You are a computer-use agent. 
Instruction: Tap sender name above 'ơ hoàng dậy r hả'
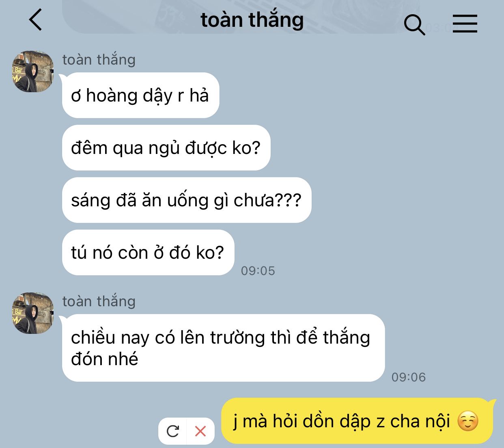click(x=99, y=60)
